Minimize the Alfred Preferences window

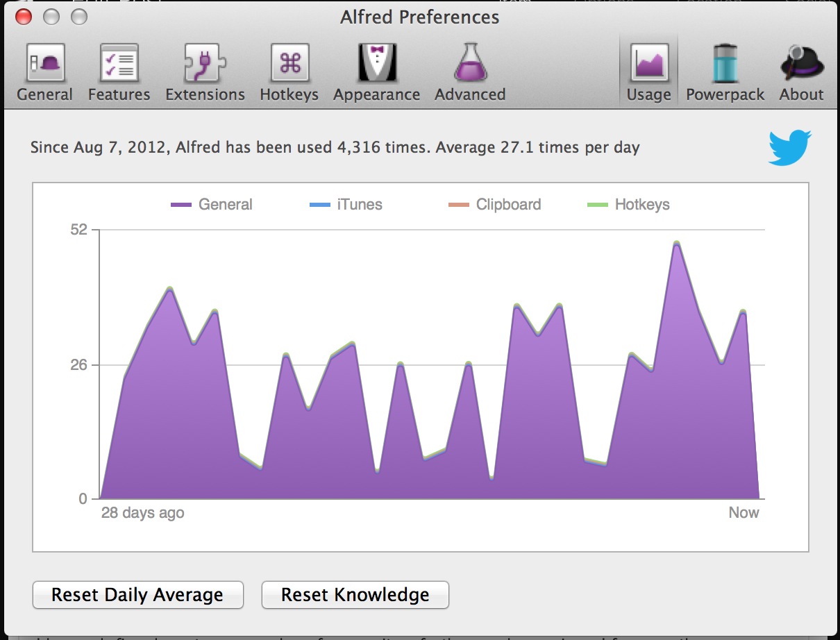tap(51, 17)
